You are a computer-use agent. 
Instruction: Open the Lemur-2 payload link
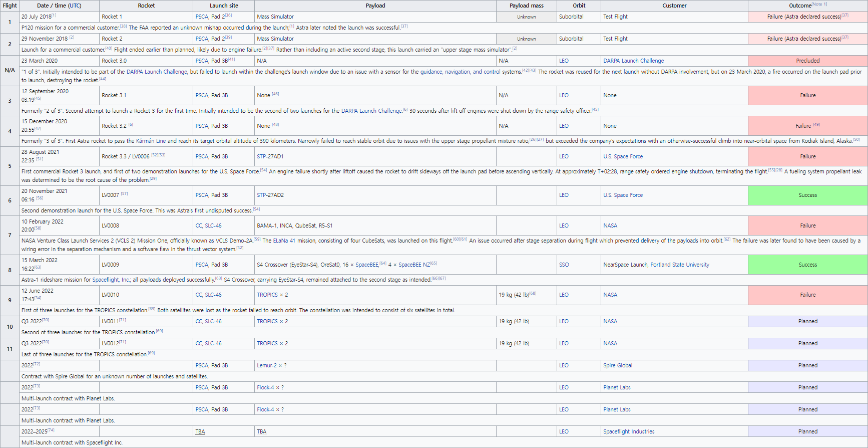coord(267,365)
